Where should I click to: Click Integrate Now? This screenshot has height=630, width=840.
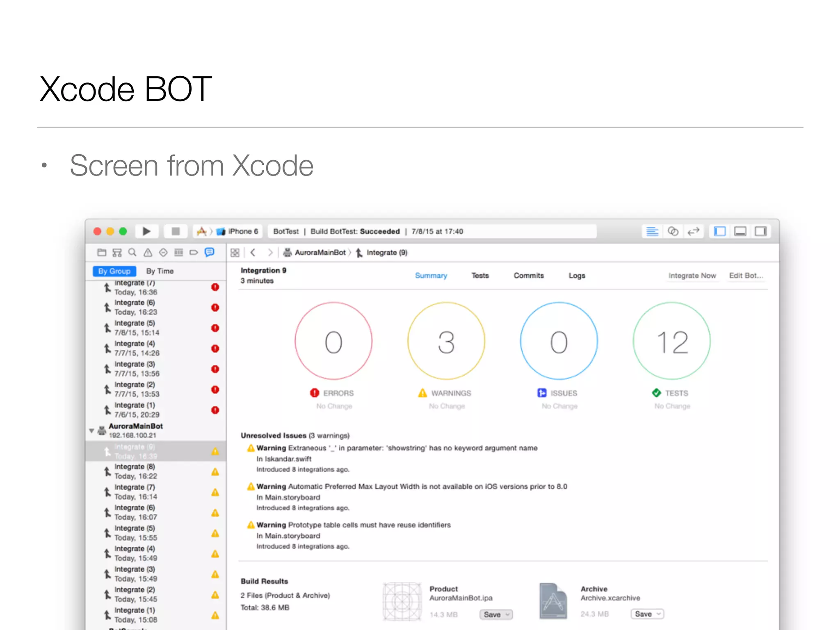click(692, 276)
